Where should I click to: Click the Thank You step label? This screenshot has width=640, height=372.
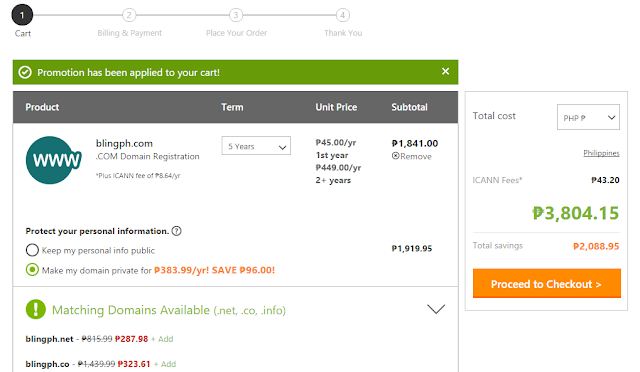point(343,33)
